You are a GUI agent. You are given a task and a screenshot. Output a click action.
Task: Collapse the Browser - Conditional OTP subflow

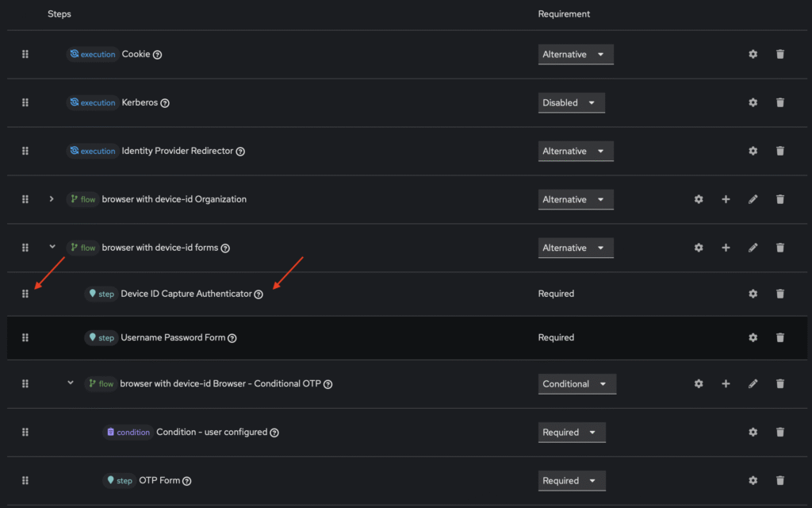71,383
